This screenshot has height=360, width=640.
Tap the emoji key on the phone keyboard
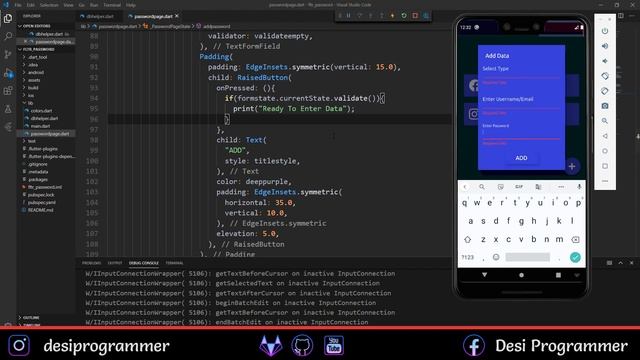[496, 257]
